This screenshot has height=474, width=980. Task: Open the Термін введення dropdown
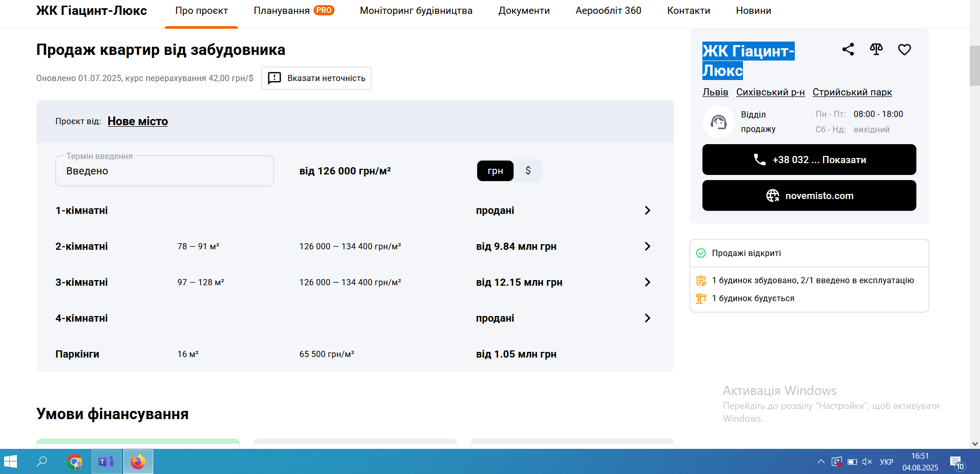click(x=164, y=171)
